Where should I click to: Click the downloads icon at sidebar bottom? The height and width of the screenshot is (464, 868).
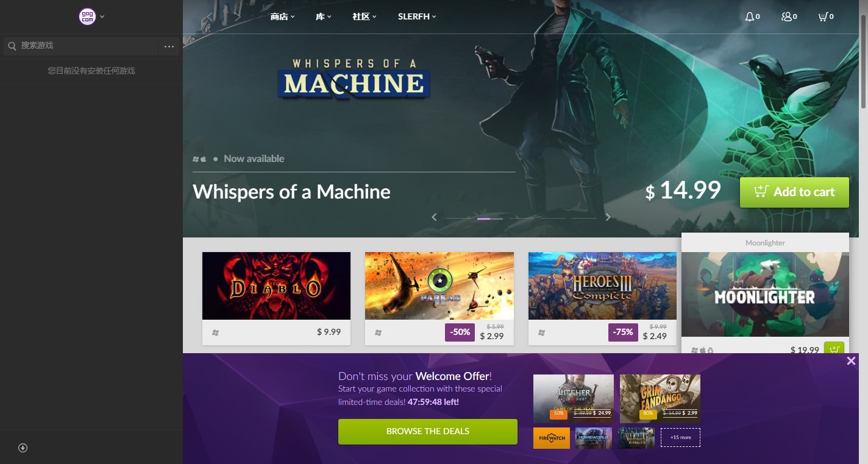(x=23, y=448)
